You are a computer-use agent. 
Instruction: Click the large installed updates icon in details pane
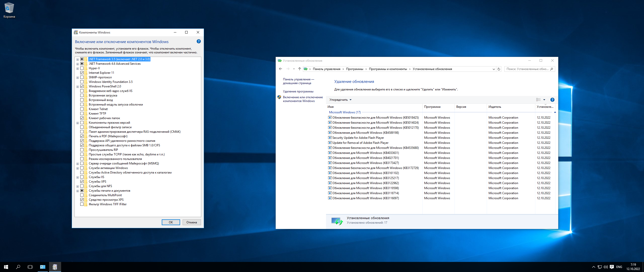(337, 221)
